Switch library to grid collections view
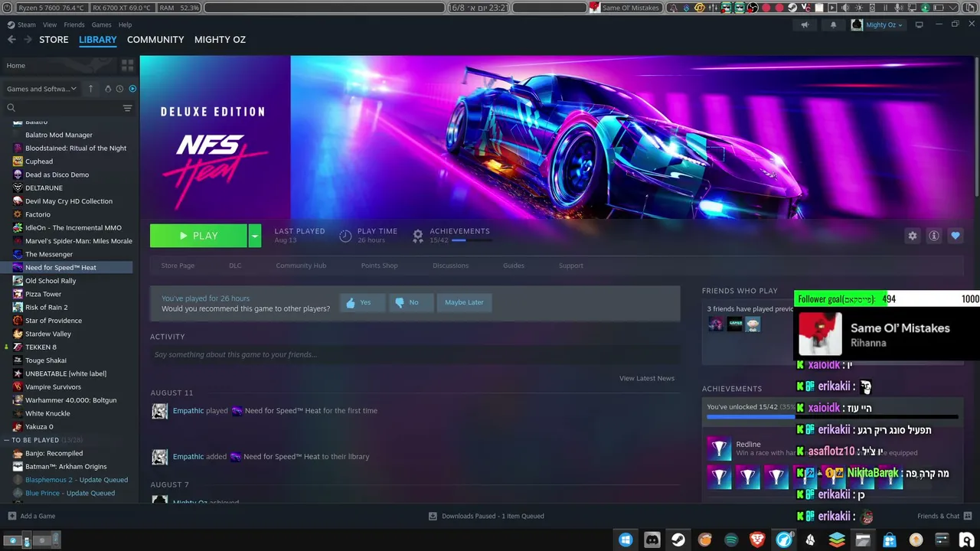980x551 pixels. point(127,66)
